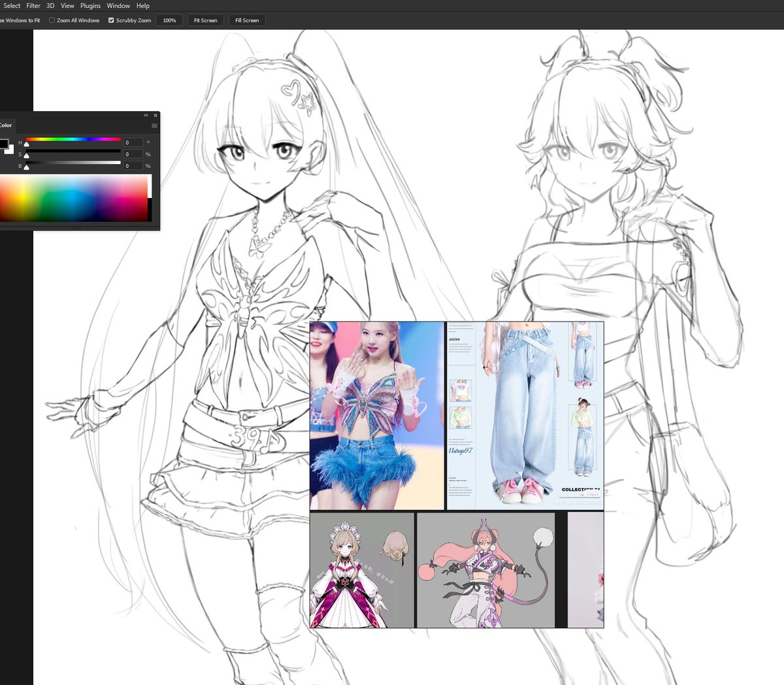
Task: Click the B brightness slider track
Action: click(73, 163)
